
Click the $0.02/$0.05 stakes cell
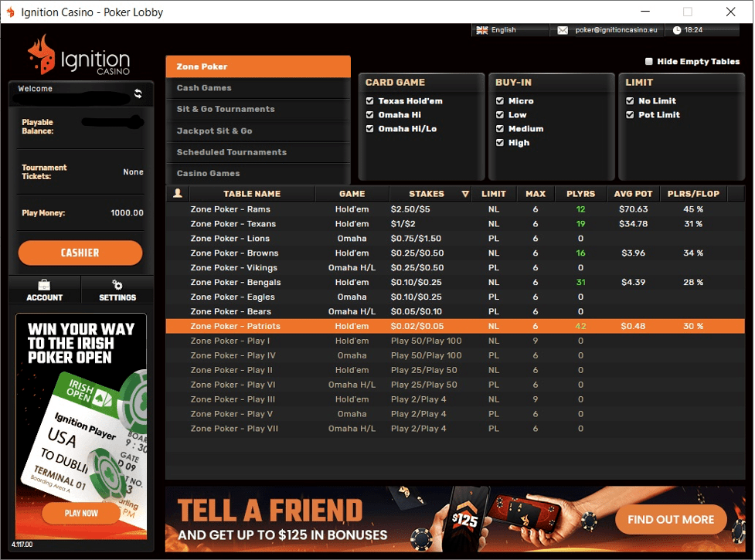[417, 326]
